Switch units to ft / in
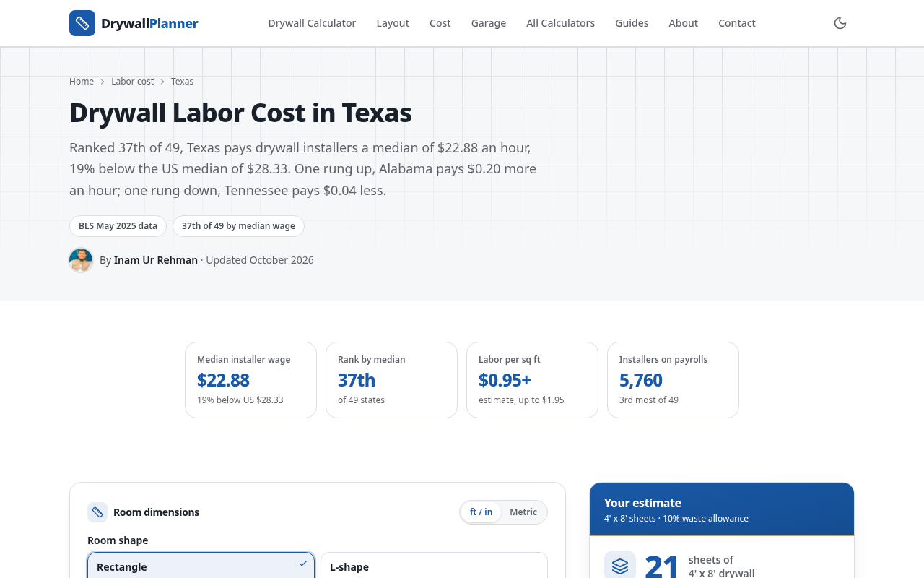Screen dimensions: 924x578 481,512
